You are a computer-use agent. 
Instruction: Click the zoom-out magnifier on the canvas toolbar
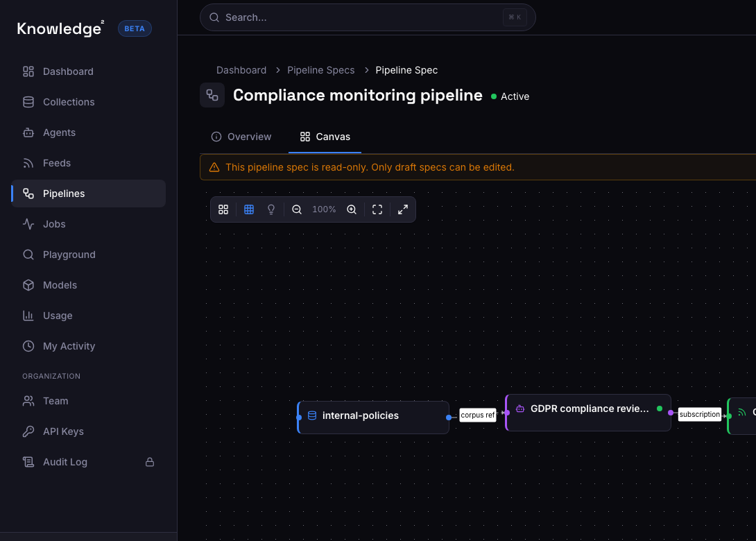(x=296, y=209)
